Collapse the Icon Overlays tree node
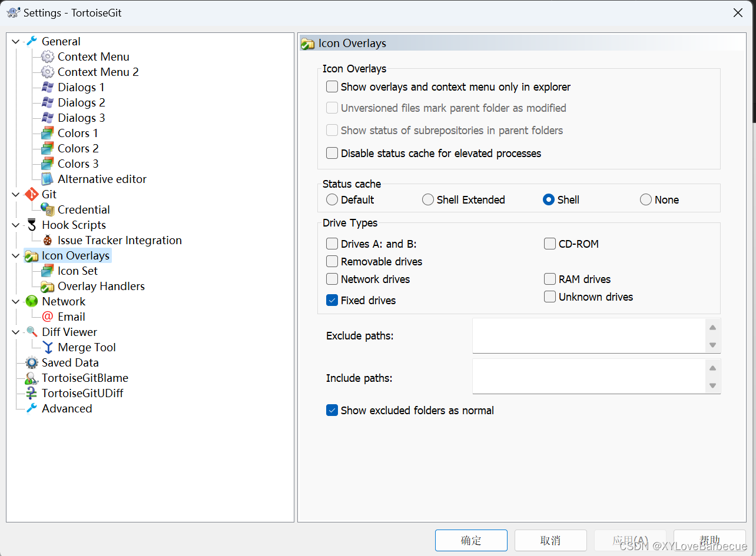Viewport: 756px width, 556px height. tap(16, 255)
